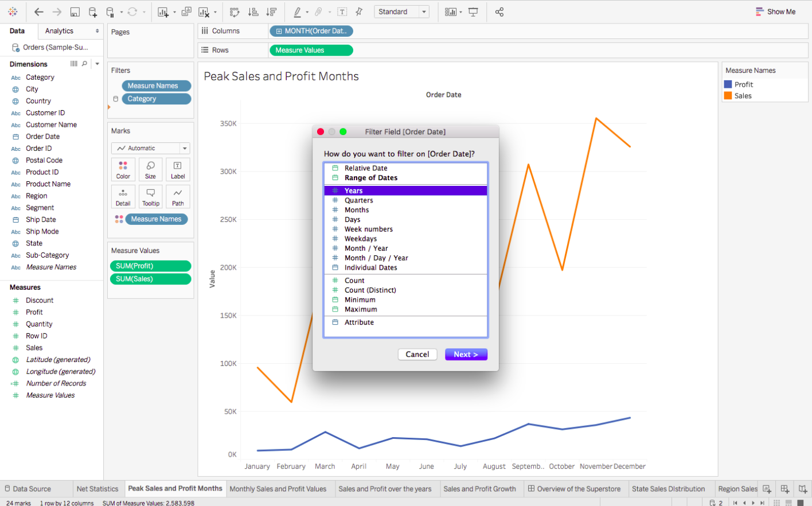Click the Undo back arrow

pos(39,11)
